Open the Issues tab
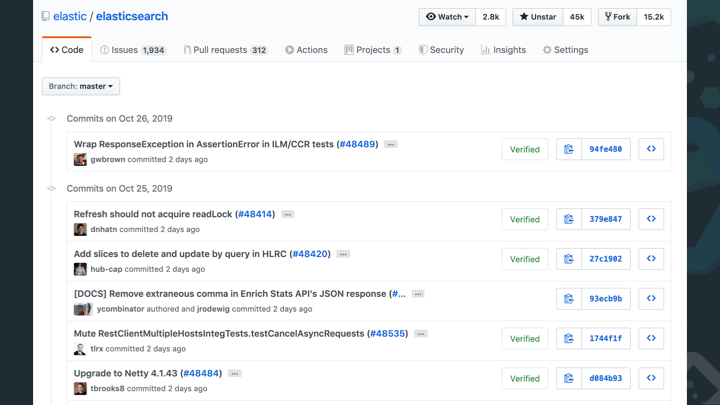Viewport: 720px width, 405px height. [x=133, y=50]
